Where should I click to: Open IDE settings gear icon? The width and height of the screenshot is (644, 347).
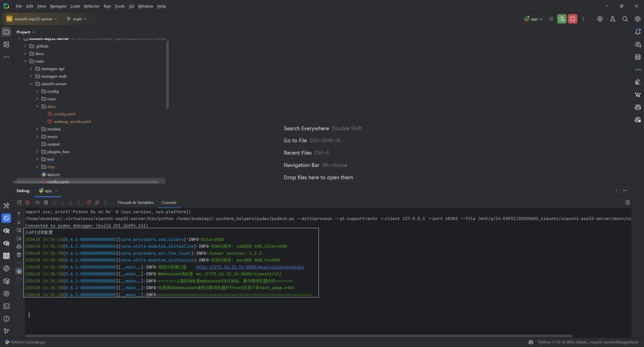(x=637, y=19)
